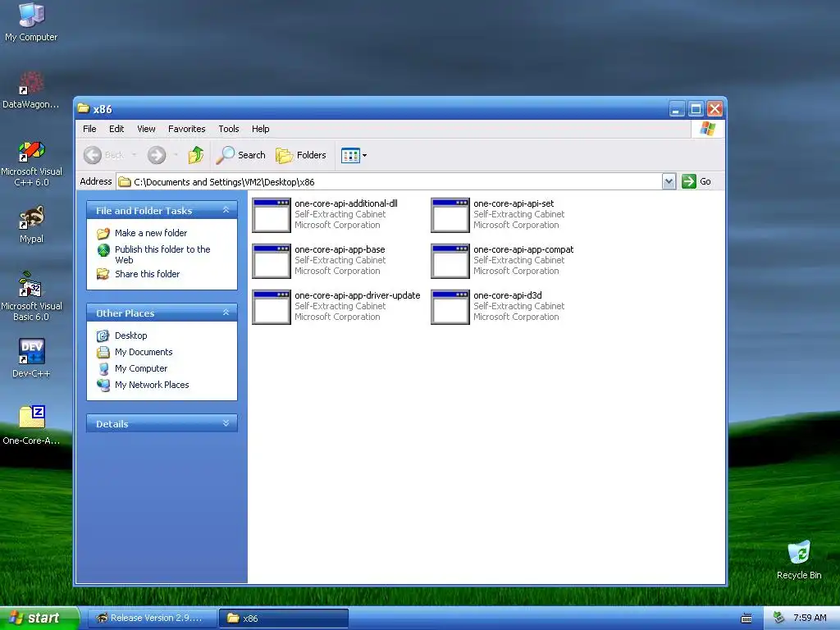This screenshot has width=840, height=630.
Task: Open the View menu
Action: 146,129
